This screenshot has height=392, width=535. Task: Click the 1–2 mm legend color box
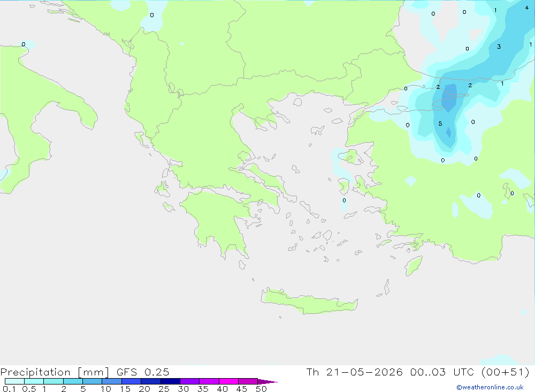tap(53, 381)
